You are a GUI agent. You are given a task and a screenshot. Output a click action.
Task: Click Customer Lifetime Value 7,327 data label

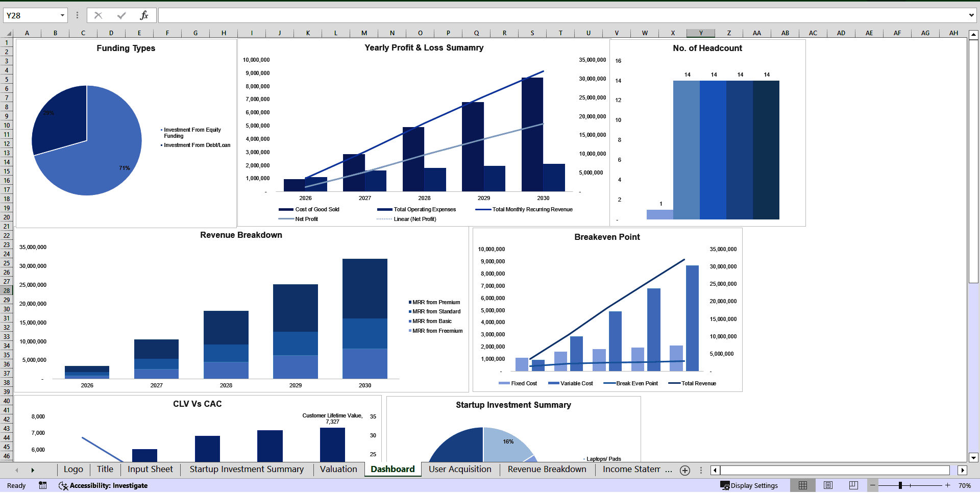click(x=332, y=418)
